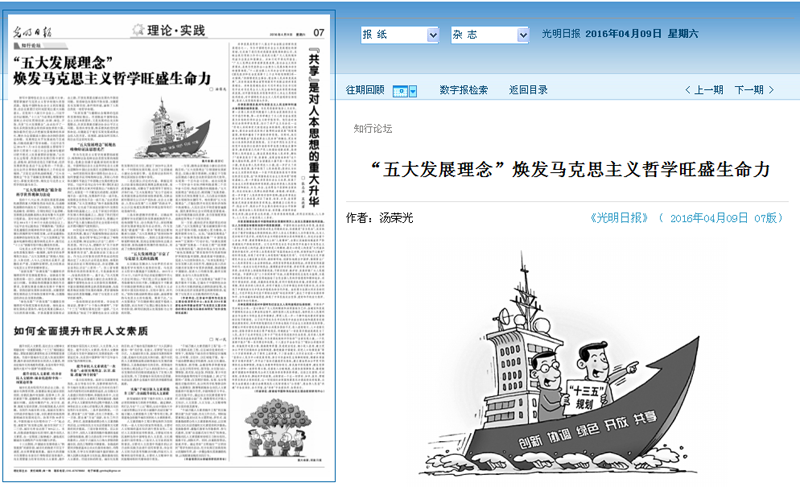Screen dimensions: 800x487
Task: Expand the 往期回顾 date picker arrow
Action: click(411, 90)
